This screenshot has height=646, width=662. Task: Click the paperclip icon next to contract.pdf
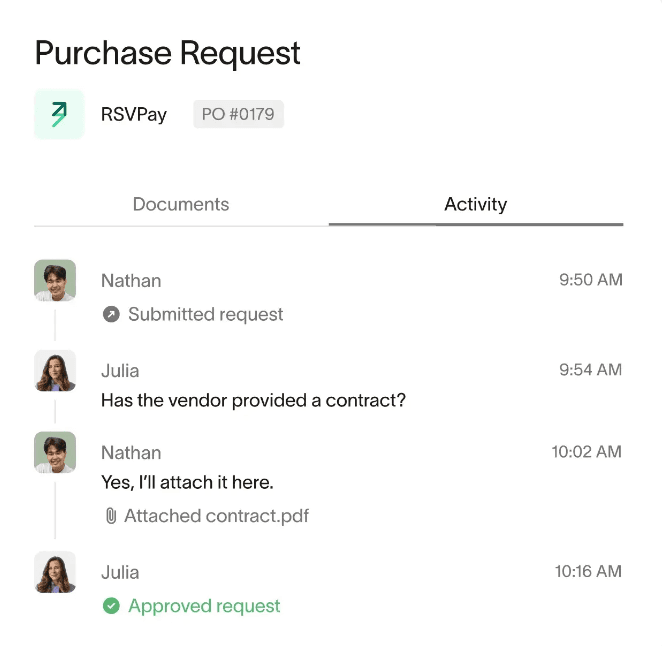point(111,516)
